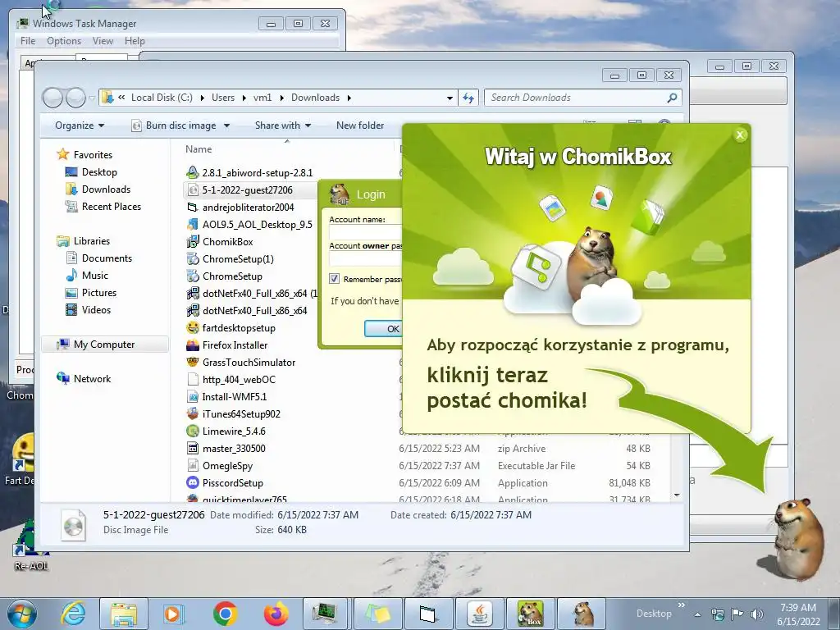Viewport: 840px width, 630px height.
Task: Open Recent Places in navigation pane
Action: coord(111,206)
